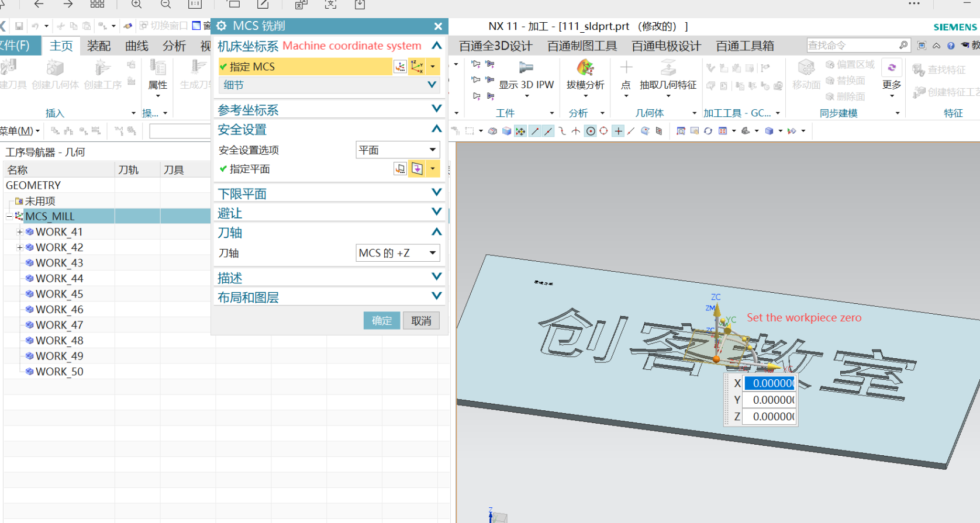This screenshot has width=980, height=523.
Task: Click the 创建几何体 icon
Action: 55,68
